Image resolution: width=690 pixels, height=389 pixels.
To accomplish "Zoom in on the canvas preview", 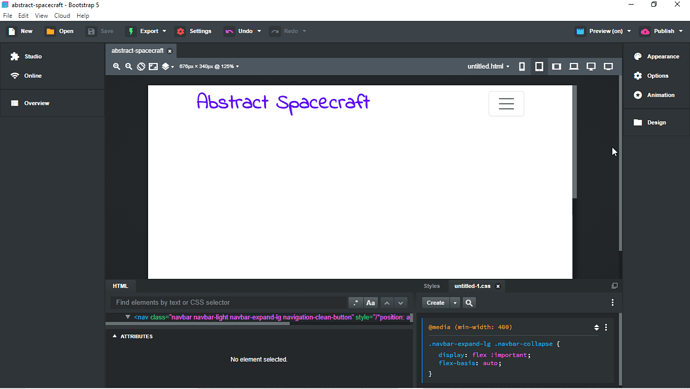I will tap(116, 66).
